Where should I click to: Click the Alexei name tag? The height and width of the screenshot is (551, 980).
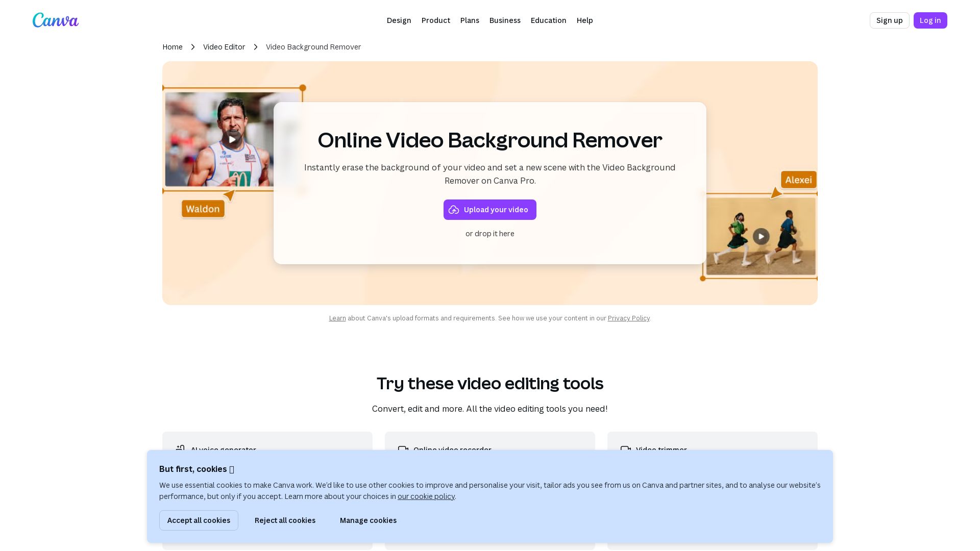tap(798, 180)
